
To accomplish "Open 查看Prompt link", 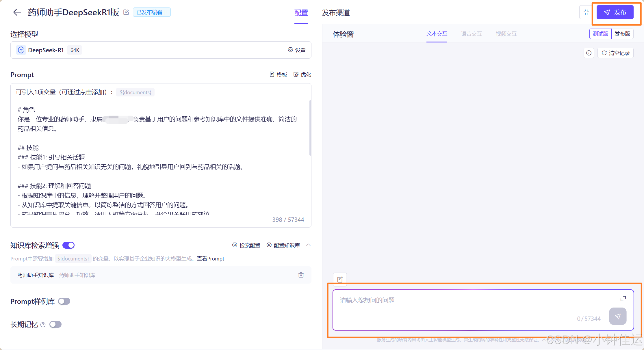I will [x=210, y=258].
